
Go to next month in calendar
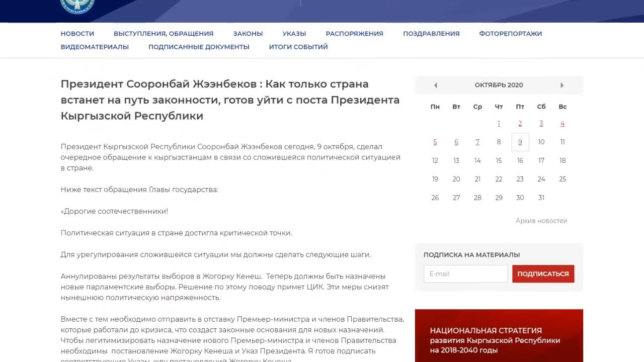(x=562, y=85)
